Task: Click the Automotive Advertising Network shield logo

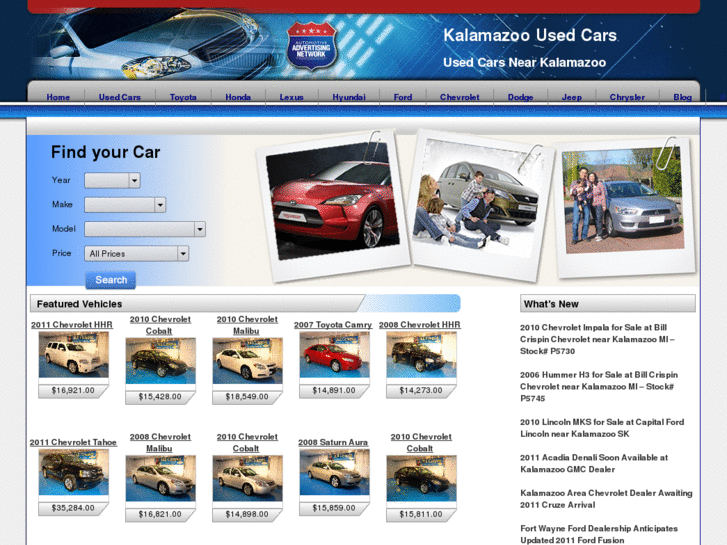Action: pyautogui.click(x=311, y=46)
